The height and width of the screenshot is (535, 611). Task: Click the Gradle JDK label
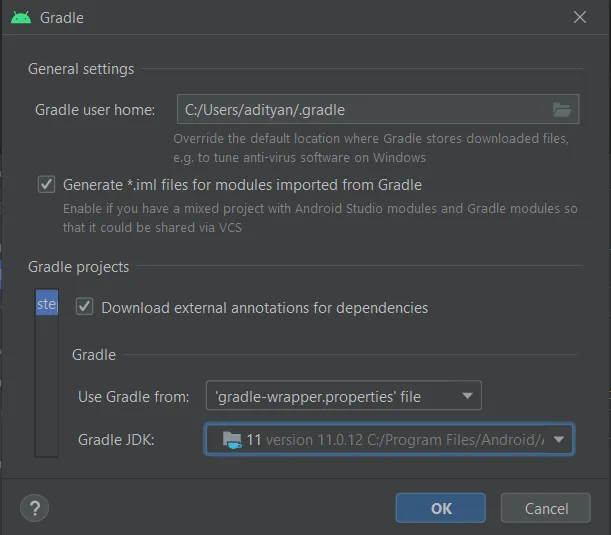point(116,440)
